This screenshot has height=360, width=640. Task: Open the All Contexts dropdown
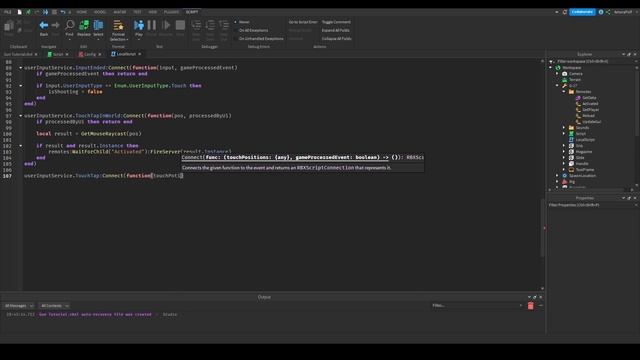coord(54,306)
